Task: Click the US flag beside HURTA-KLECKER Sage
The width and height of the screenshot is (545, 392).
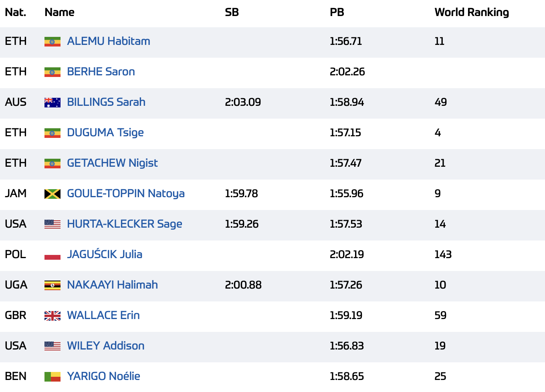Action: (x=52, y=224)
